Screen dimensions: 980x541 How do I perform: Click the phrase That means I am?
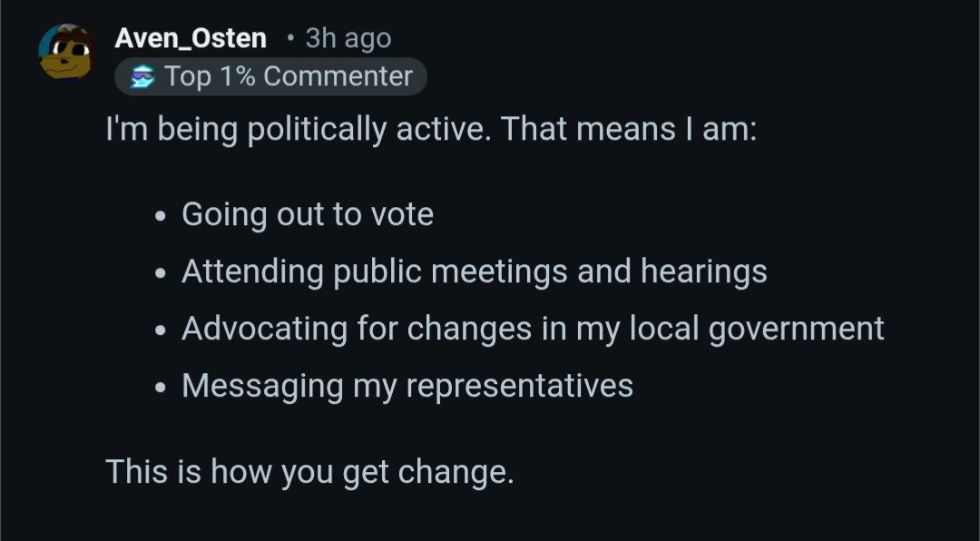[x=628, y=130]
